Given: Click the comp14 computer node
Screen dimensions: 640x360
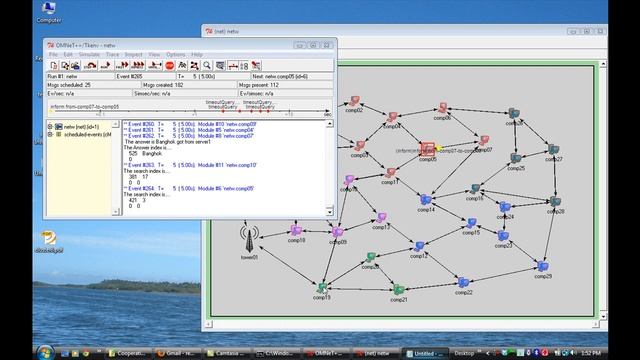Looking at the screenshot, I should (426, 200).
